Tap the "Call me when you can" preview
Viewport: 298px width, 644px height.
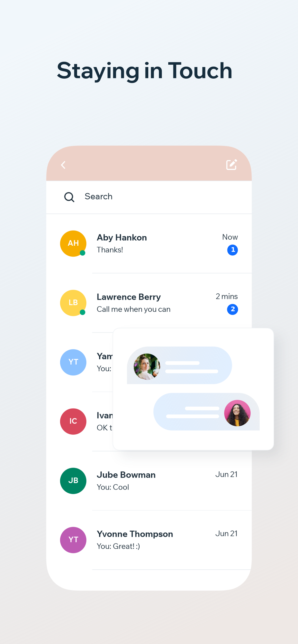click(x=134, y=309)
